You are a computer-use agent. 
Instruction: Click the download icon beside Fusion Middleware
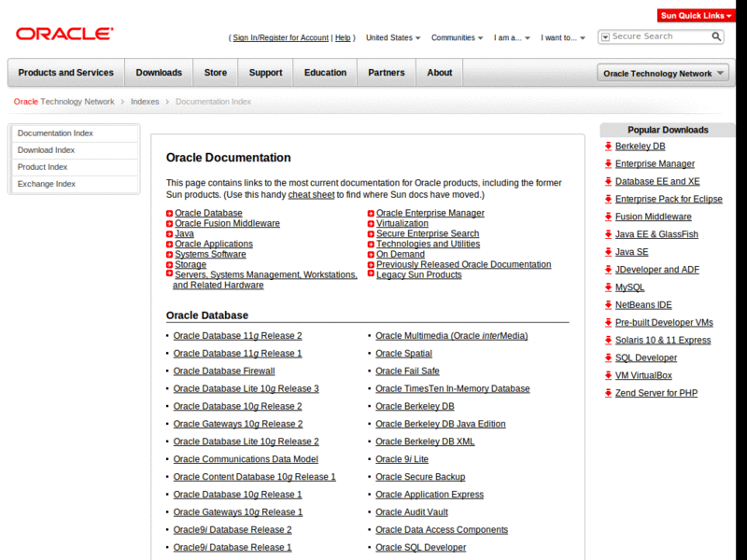click(x=609, y=217)
